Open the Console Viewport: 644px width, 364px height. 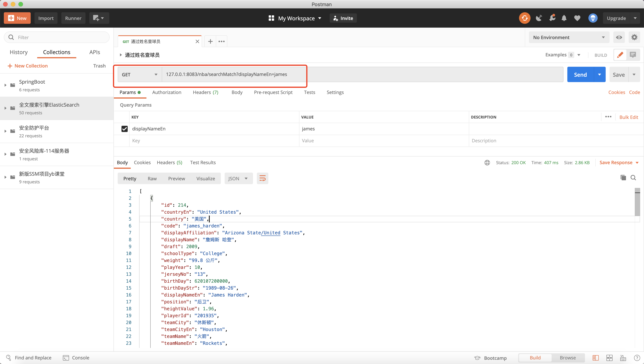[76, 358]
